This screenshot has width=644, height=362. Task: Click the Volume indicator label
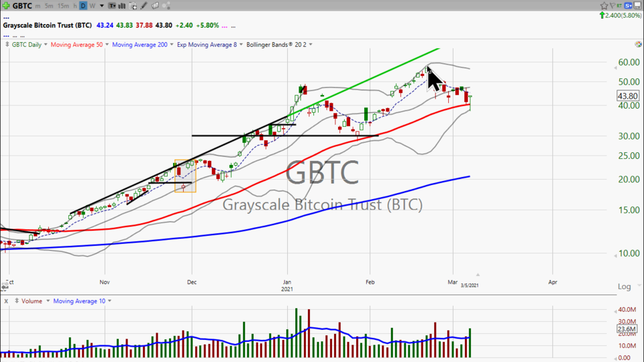click(x=32, y=301)
